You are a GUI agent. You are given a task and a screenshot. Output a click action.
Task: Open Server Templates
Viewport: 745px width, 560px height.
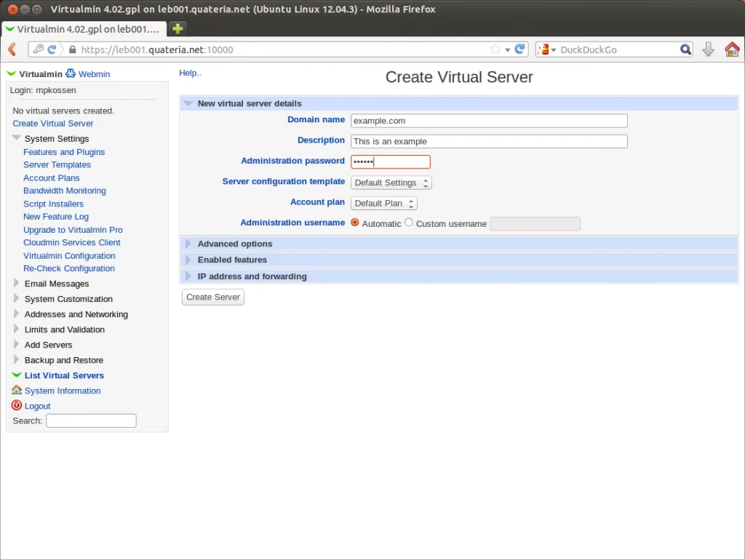[x=57, y=165]
